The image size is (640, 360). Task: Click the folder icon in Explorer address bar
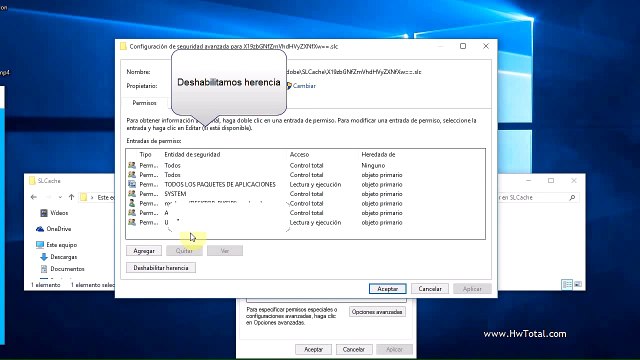point(84,197)
